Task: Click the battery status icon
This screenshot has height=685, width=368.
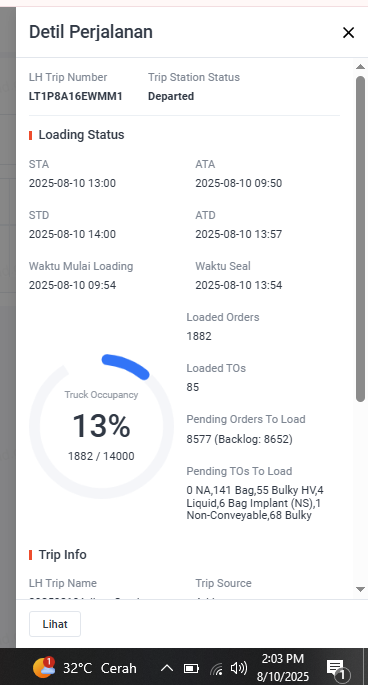Action: 191,668
